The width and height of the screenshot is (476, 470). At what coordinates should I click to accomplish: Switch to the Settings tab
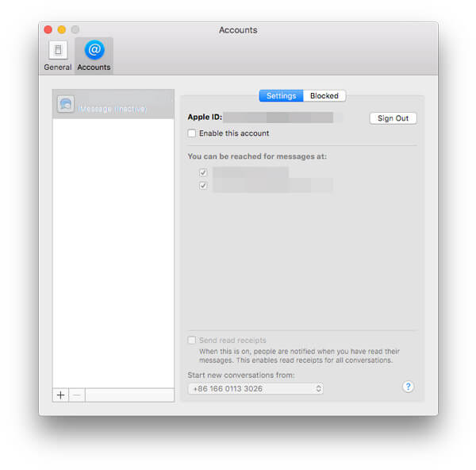281,96
